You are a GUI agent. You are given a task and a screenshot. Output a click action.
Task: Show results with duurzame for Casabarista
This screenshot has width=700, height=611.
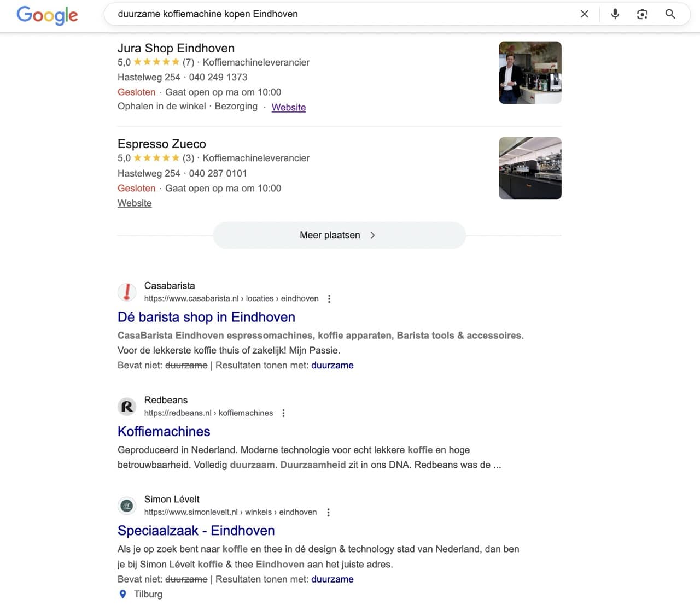(332, 365)
